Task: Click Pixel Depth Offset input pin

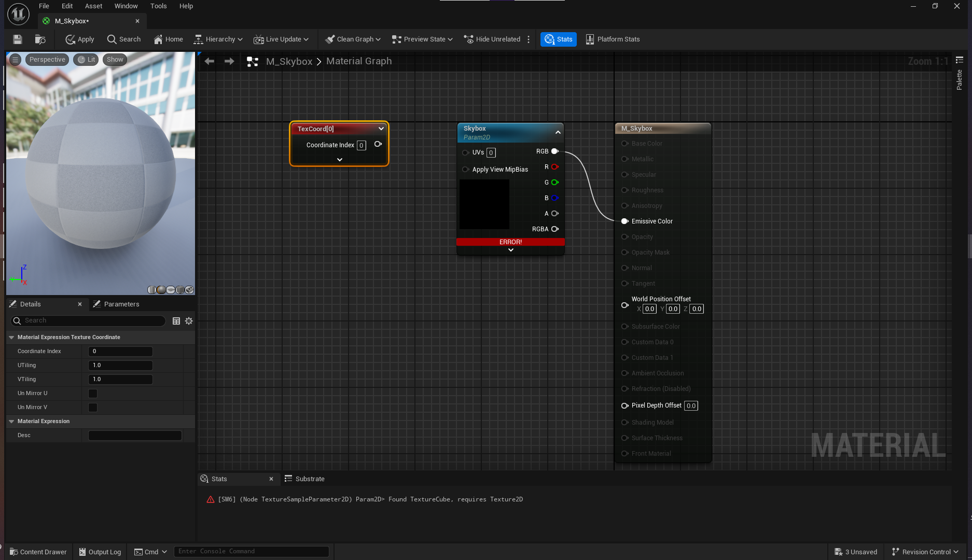Action: pos(625,405)
